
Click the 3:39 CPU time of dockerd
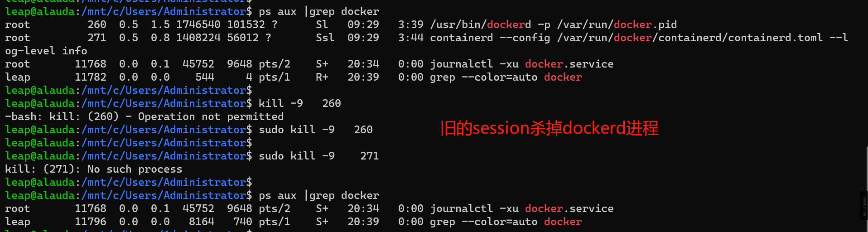click(x=411, y=24)
